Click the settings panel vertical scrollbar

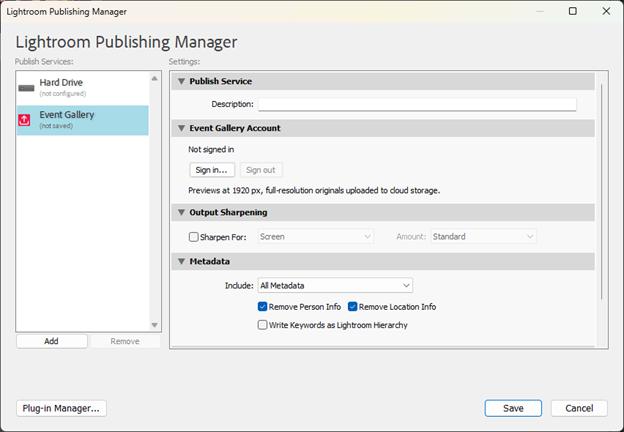601,192
